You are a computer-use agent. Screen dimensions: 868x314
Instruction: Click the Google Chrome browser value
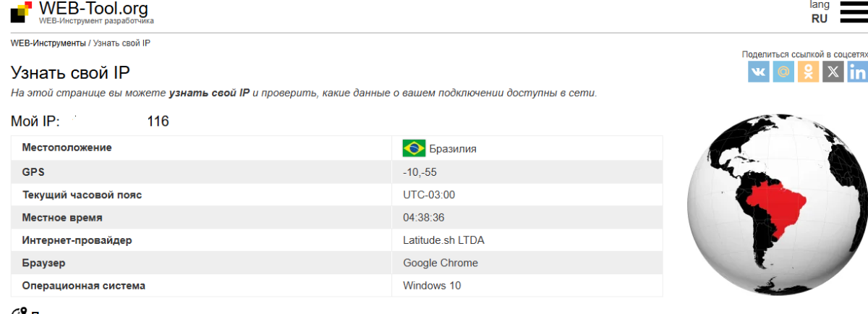tap(441, 263)
